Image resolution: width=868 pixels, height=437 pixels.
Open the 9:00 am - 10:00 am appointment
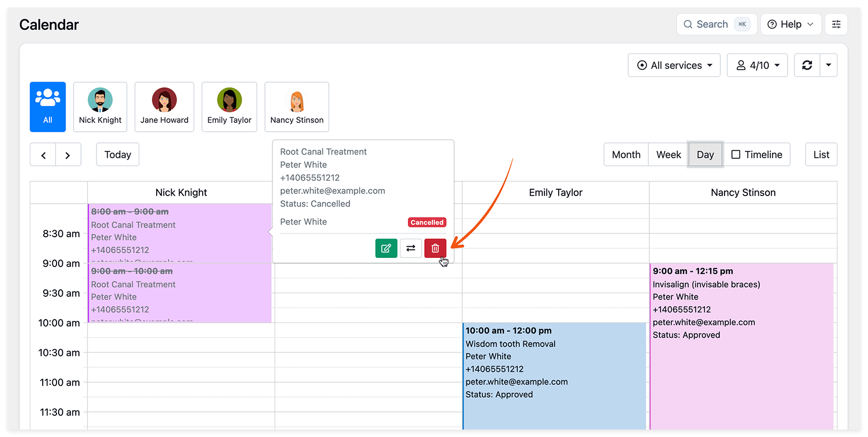coord(180,293)
